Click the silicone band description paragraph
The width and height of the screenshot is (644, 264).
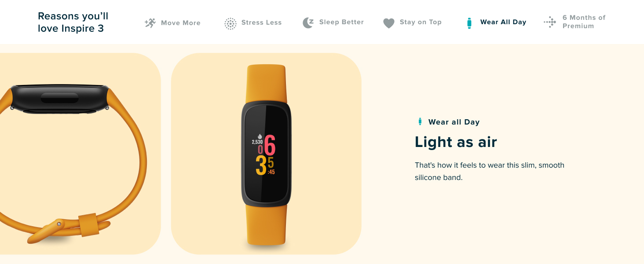click(490, 172)
